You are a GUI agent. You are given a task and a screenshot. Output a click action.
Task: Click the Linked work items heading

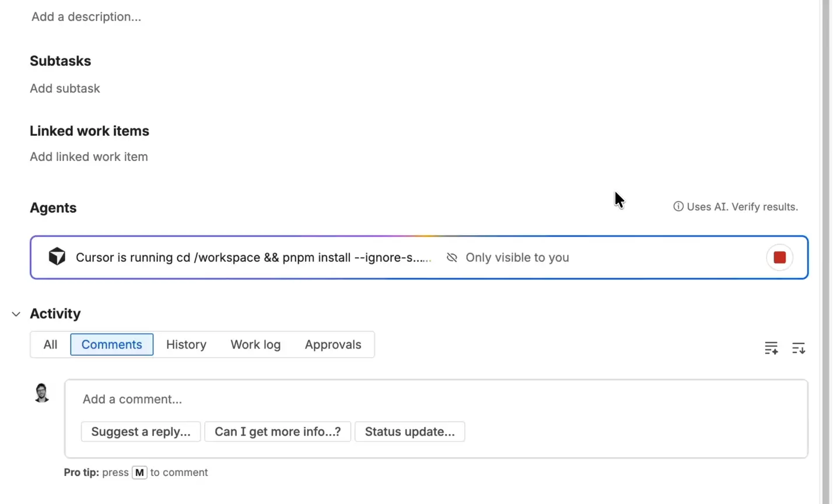coord(89,131)
